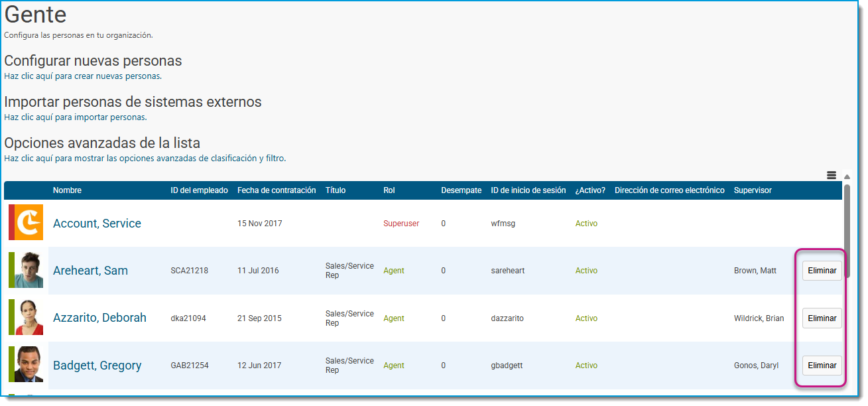Sort by the Rol column header

point(389,190)
